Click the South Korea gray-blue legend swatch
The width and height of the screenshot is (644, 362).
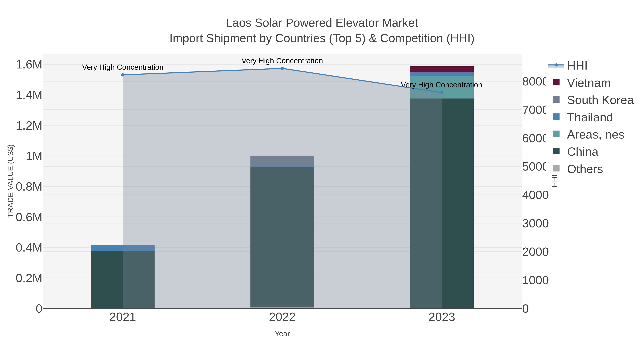[x=556, y=99]
